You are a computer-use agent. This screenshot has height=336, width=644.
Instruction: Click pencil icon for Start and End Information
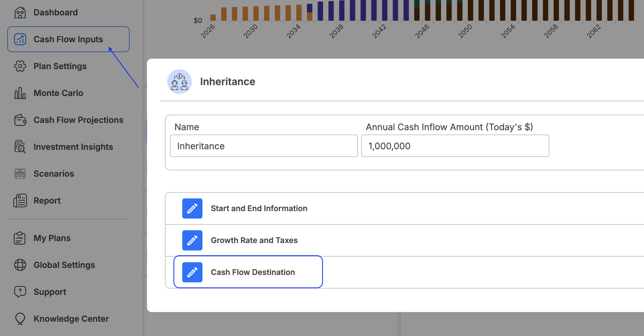pos(192,208)
